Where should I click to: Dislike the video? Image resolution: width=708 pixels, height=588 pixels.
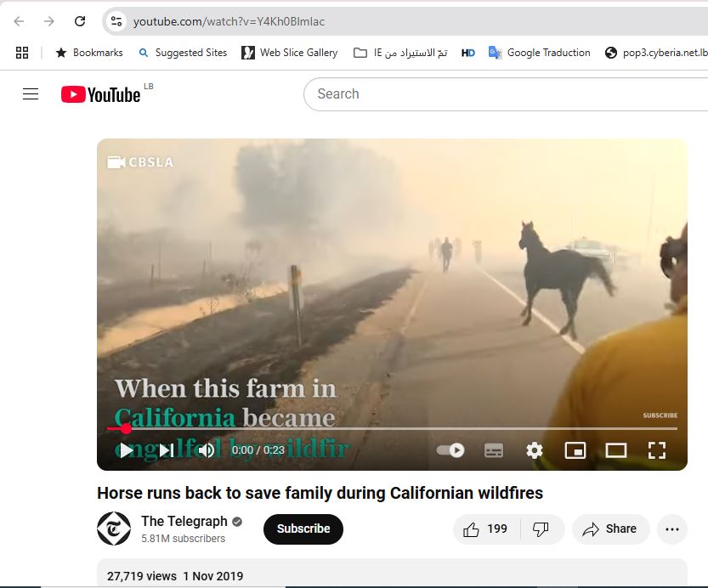(x=541, y=529)
